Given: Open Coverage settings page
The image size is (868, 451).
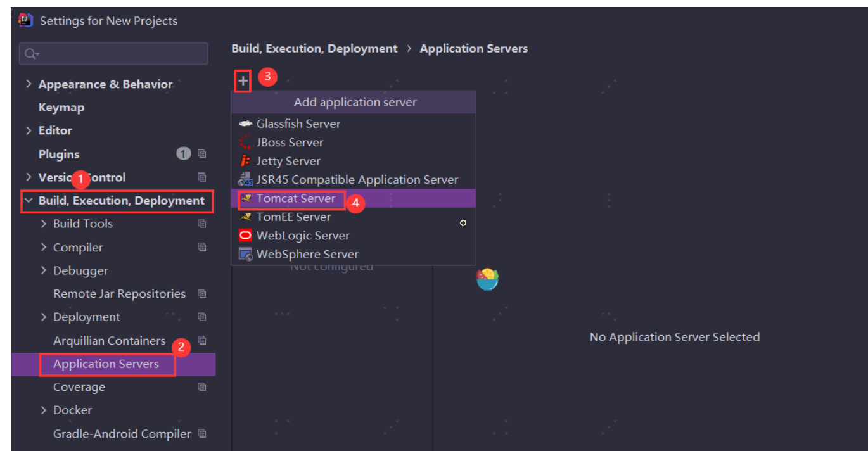Looking at the screenshot, I should click(x=79, y=387).
